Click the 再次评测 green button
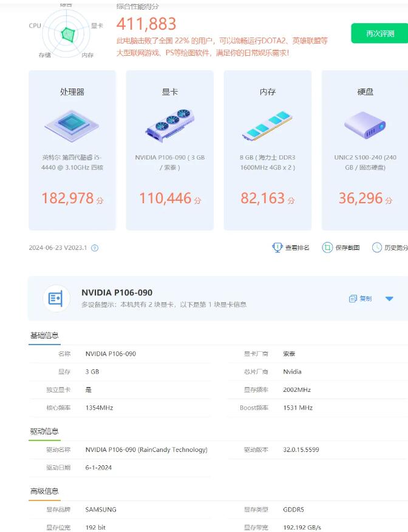 (x=379, y=33)
